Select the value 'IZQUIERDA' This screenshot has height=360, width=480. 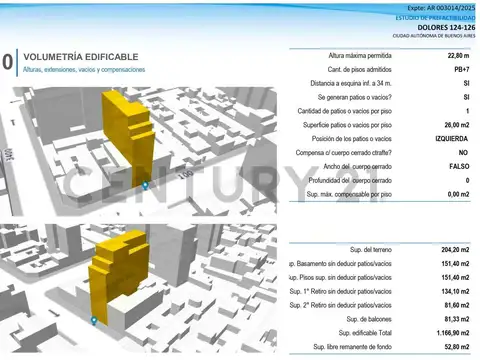pos(452,139)
